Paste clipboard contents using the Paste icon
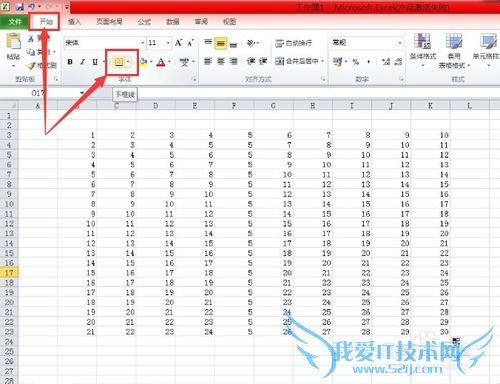Image resolution: width=500 pixels, height=384 pixels. pyautogui.click(x=13, y=42)
